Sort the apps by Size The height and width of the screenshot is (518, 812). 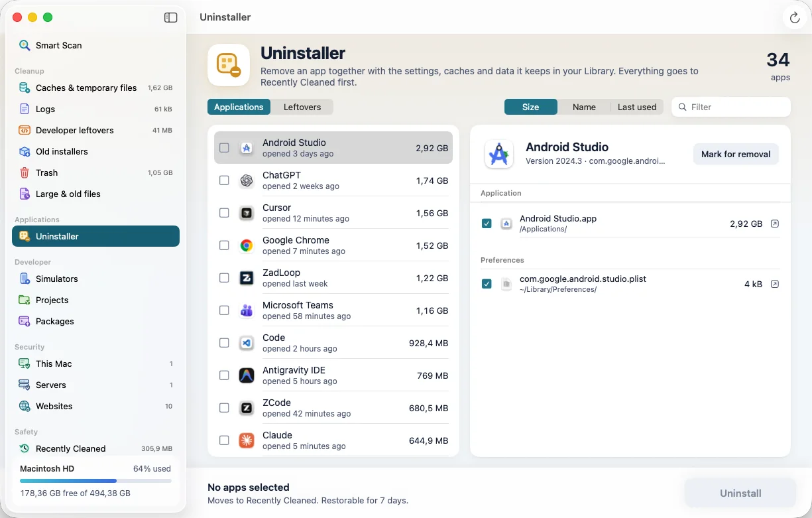pos(531,107)
